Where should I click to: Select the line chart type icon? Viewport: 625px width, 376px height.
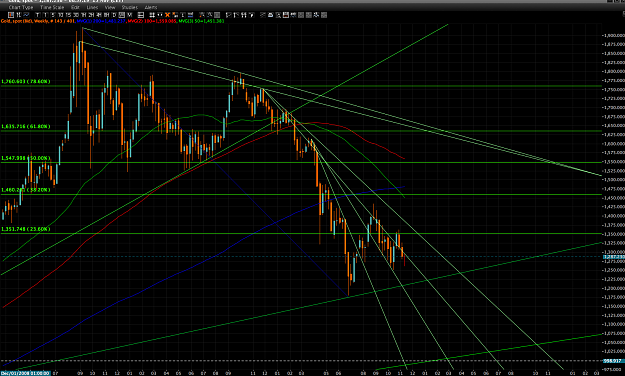26,15
